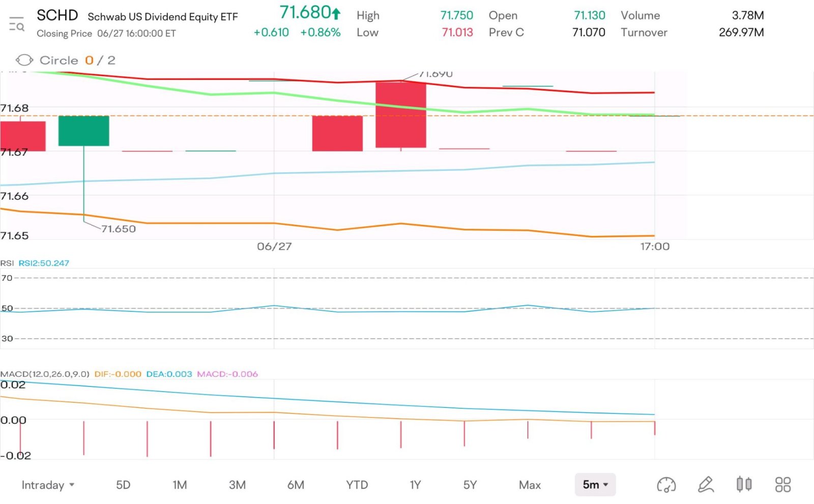Click the 71.66 price axis label

14,196
